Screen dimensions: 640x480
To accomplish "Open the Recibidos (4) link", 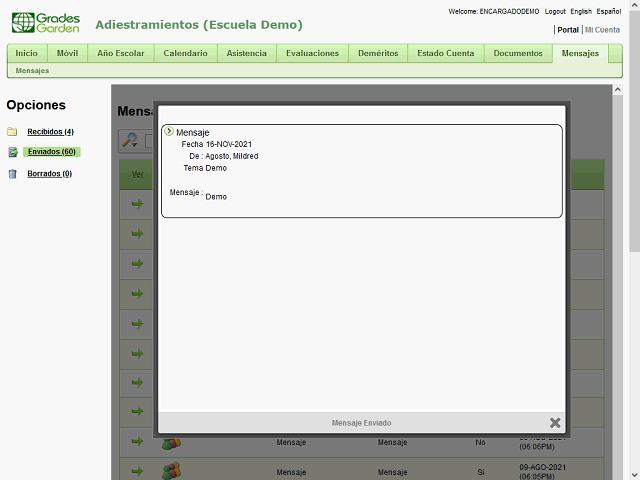I will click(x=50, y=132).
